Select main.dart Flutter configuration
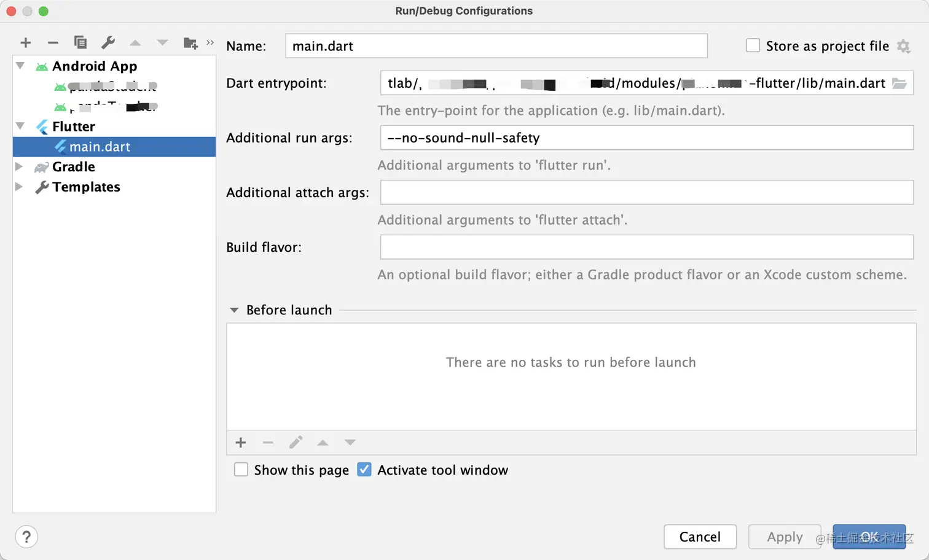 tap(100, 147)
